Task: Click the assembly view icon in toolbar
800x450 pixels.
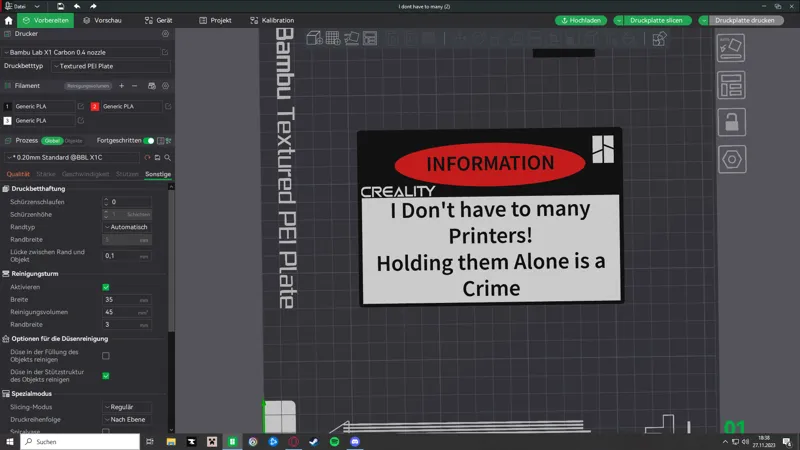Action: (x=659, y=39)
